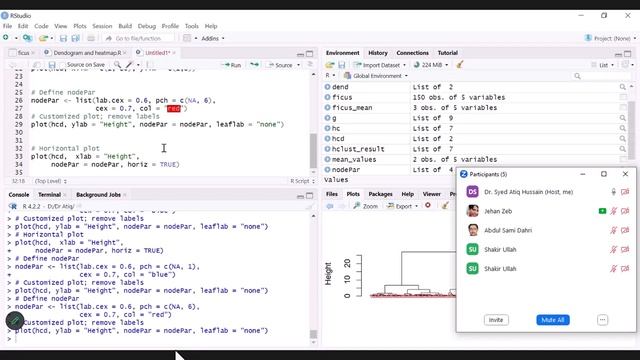
Task: Click the Workspace Panes grid icon
Action: 187,38
